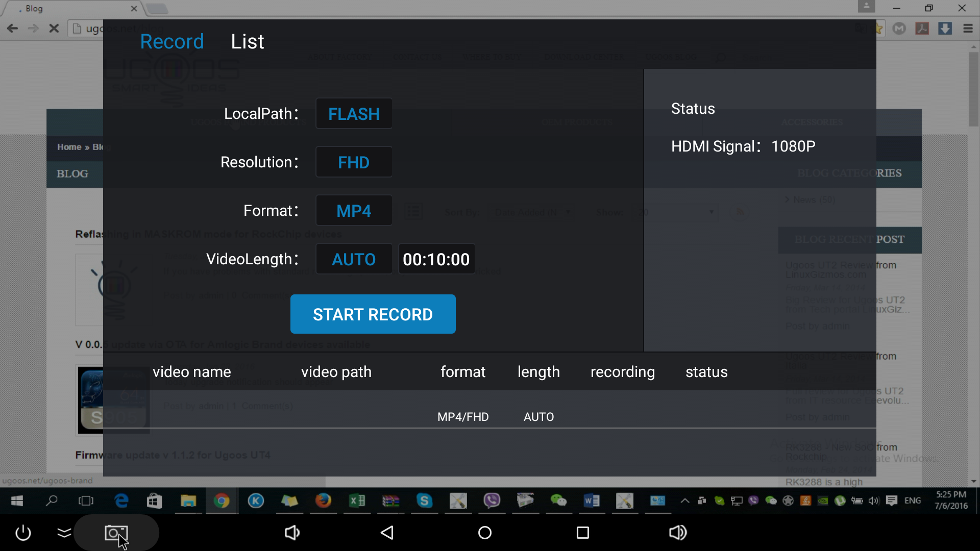This screenshot has height=551, width=980.
Task: Toggle the Resolution FHD option
Action: tap(354, 162)
